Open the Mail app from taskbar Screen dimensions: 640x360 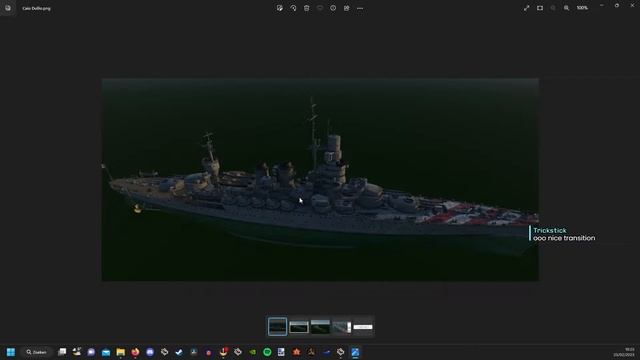(106, 352)
